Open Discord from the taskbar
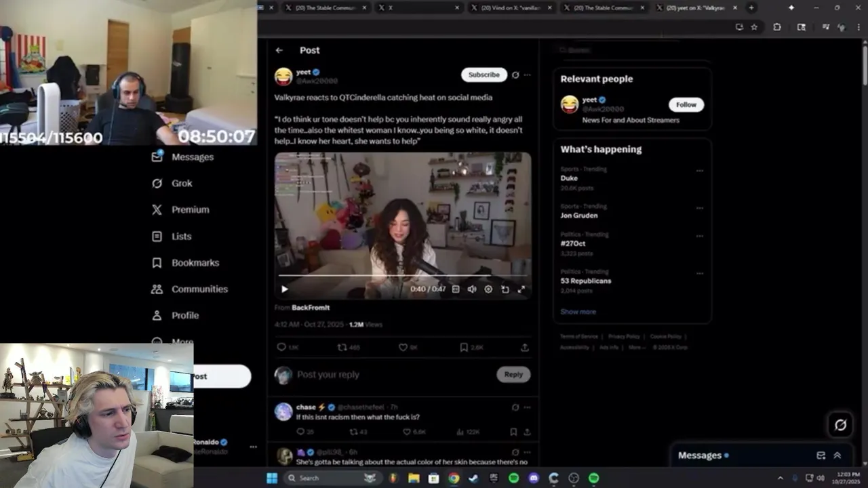Viewport: 868px width, 488px height. pyautogui.click(x=534, y=479)
